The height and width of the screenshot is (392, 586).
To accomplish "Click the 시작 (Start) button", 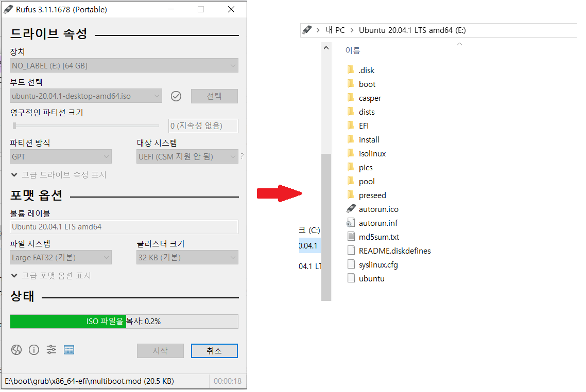I will pos(160,350).
